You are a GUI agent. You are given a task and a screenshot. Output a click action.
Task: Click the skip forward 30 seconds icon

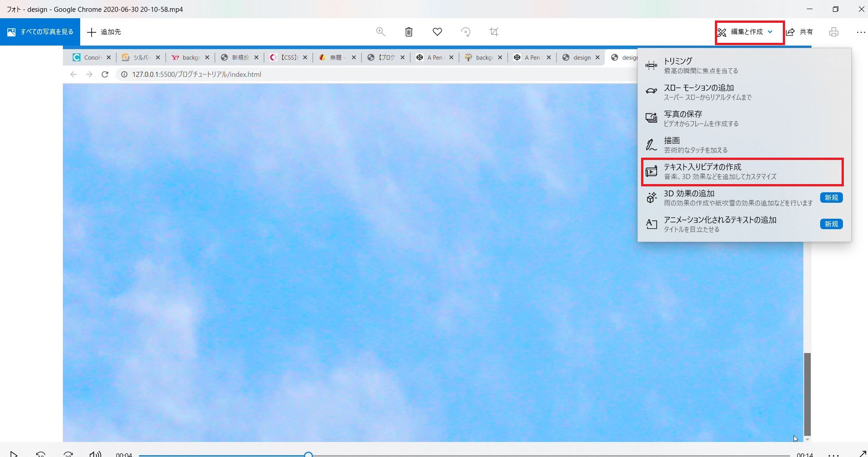pos(68,454)
